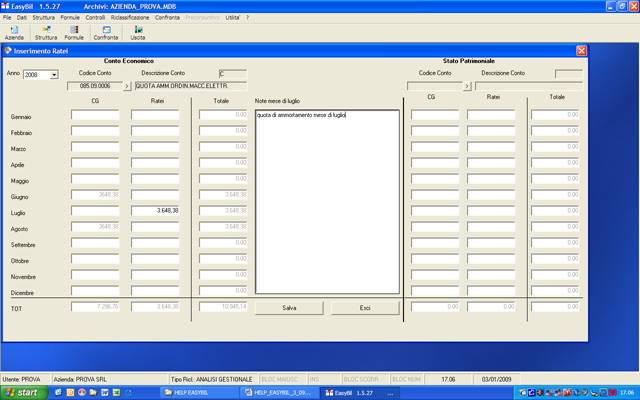This screenshot has width=640, height=400.
Task: Click the EasyBil application icon in title bar
Action: [x=5, y=6]
